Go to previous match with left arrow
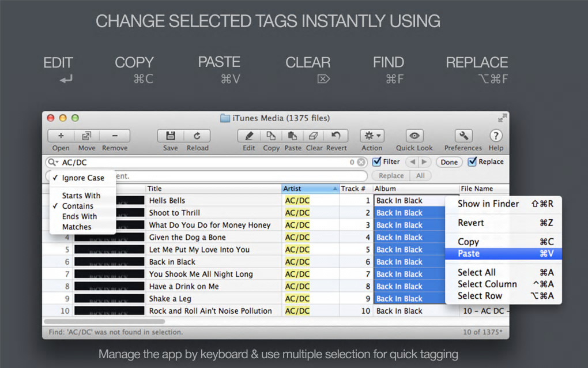588x368 pixels. click(x=413, y=162)
